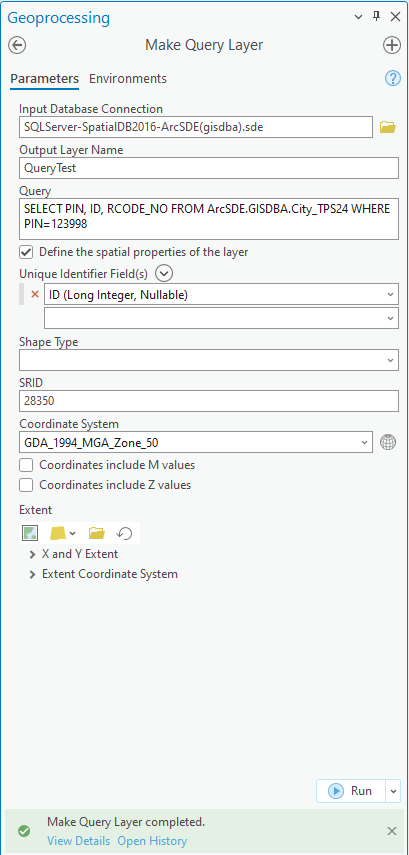
Task: Browse for extent dataset folder icon
Action: click(x=96, y=533)
